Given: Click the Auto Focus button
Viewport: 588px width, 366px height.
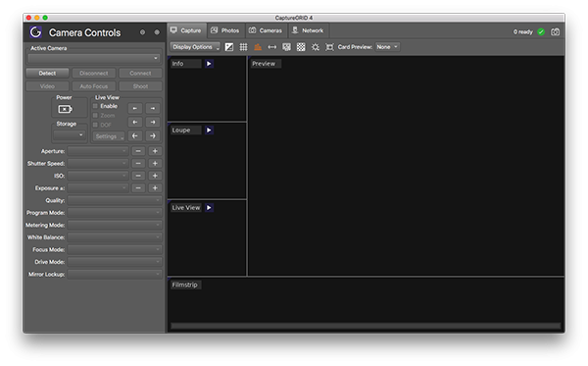Looking at the screenshot, I should pyautogui.click(x=94, y=86).
